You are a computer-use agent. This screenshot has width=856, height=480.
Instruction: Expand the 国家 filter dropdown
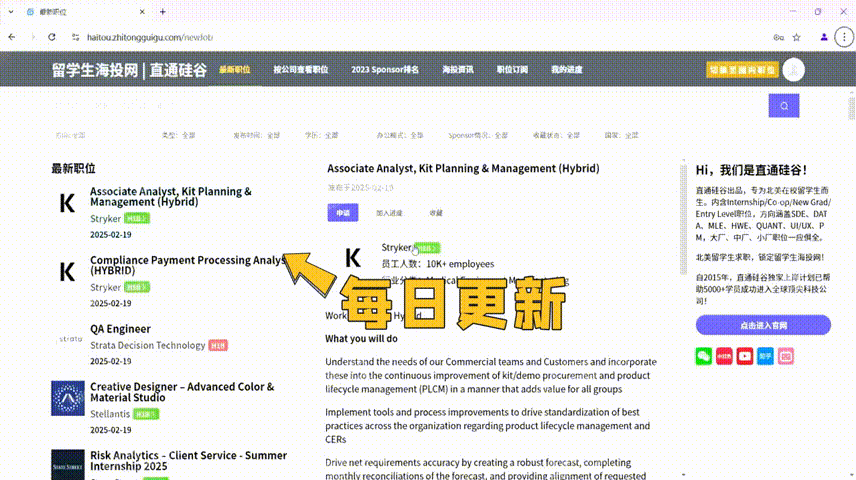[x=621, y=135]
